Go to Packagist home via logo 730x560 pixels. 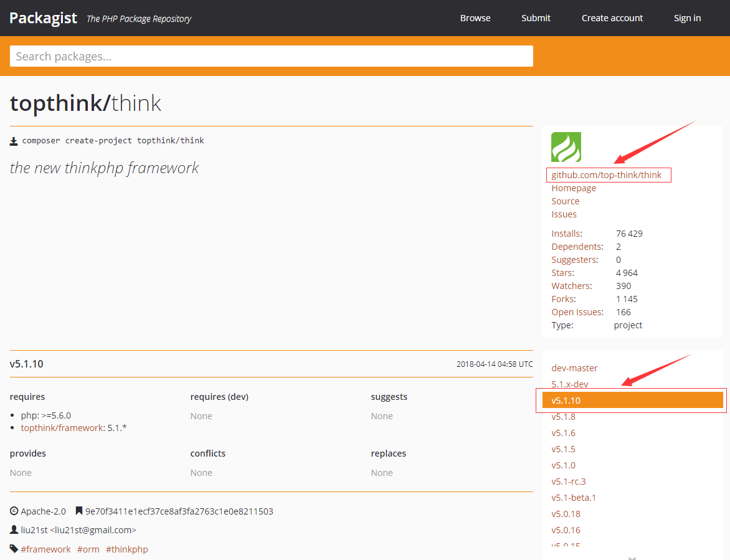[x=43, y=17]
